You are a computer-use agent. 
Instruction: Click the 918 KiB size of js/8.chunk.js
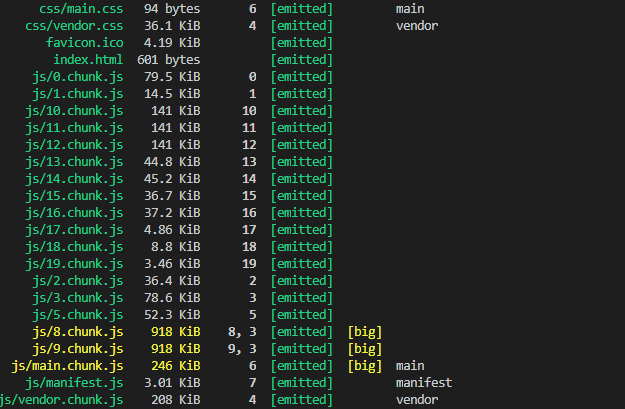pyautogui.click(x=175, y=332)
